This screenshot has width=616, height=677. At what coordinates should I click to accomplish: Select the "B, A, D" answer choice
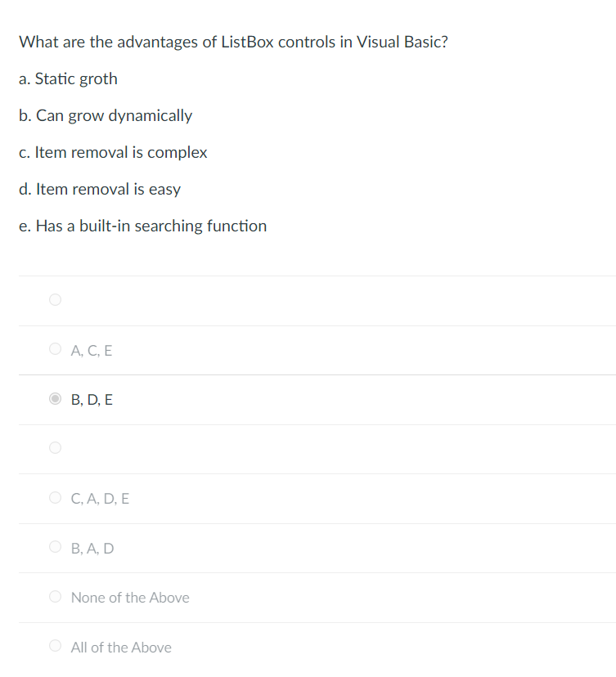pyautogui.click(x=55, y=546)
